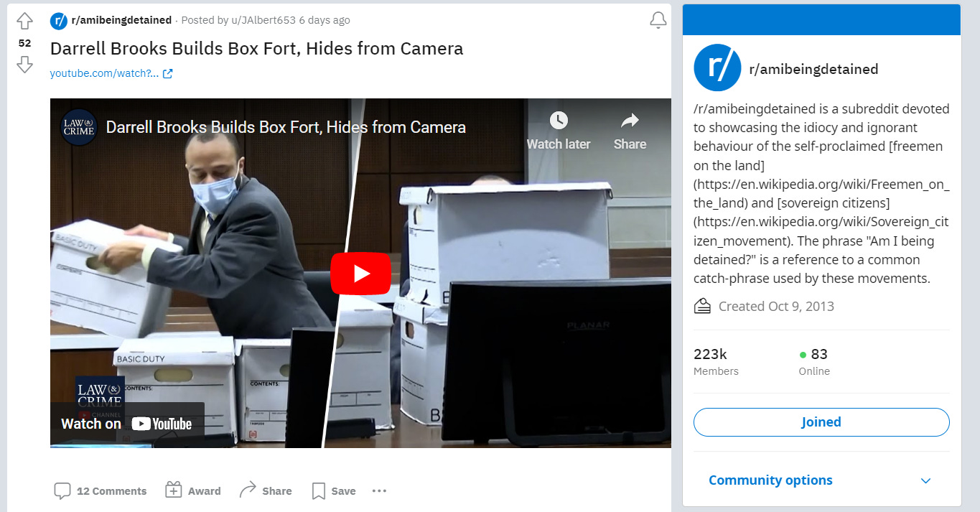
Task: Click video title overlay in YouTube player
Action: tap(286, 128)
